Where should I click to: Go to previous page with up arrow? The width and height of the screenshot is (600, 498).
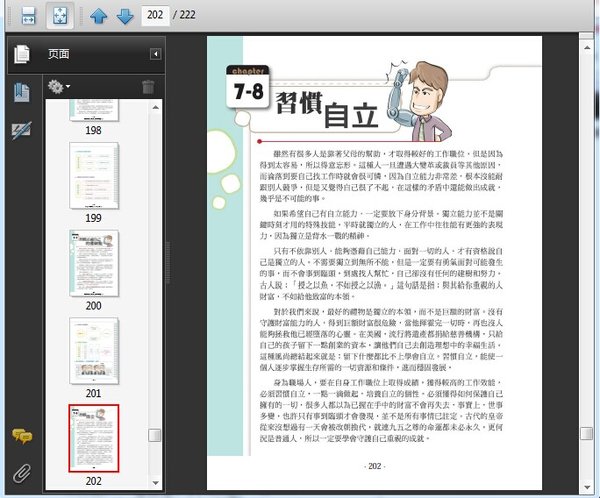(x=98, y=15)
